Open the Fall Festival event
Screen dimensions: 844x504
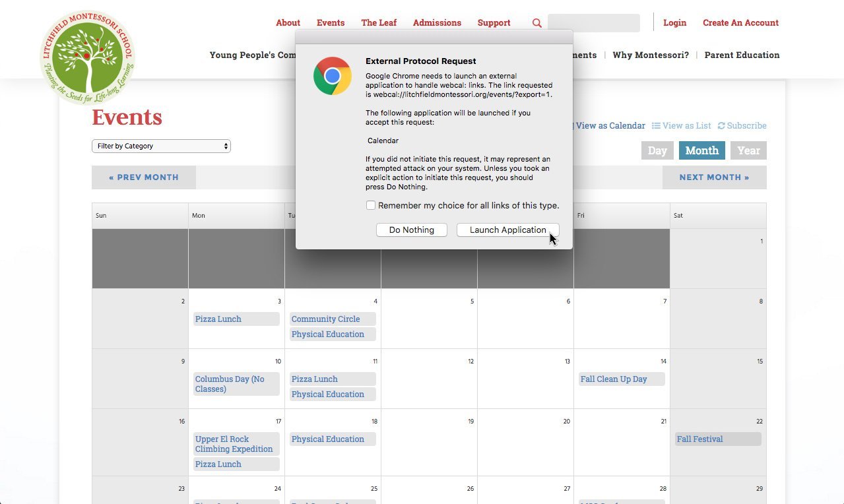(x=718, y=439)
